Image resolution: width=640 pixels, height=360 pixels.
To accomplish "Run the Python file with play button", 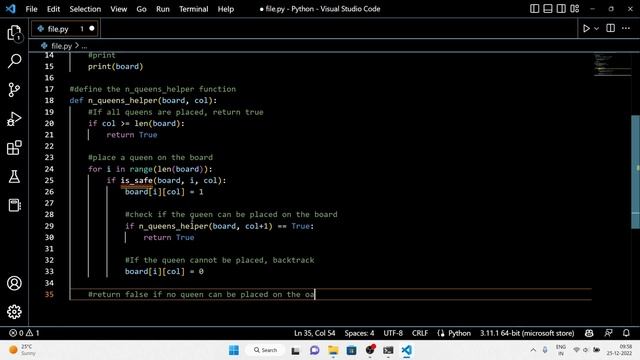I will click(x=586, y=29).
